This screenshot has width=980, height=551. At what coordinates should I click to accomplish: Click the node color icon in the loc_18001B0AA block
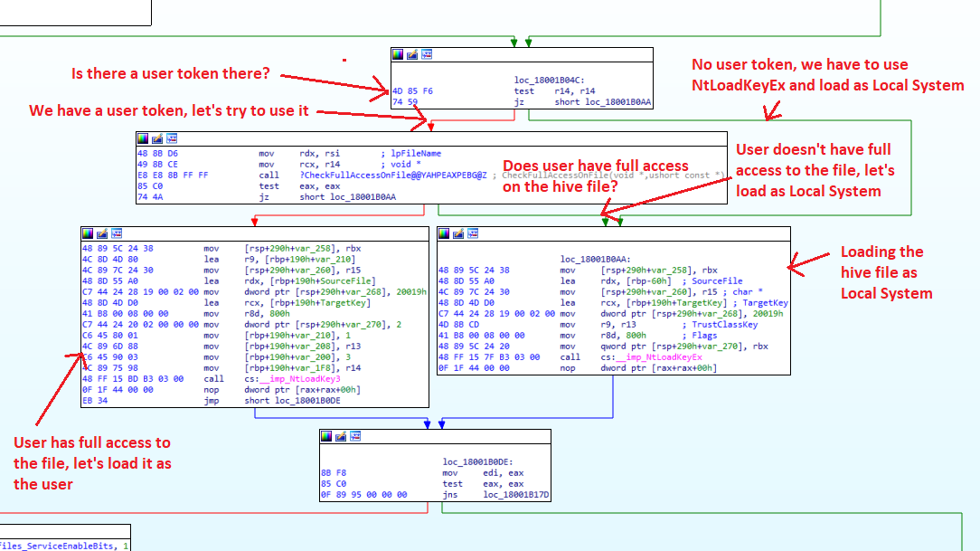pyautogui.click(x=444, y=234)
